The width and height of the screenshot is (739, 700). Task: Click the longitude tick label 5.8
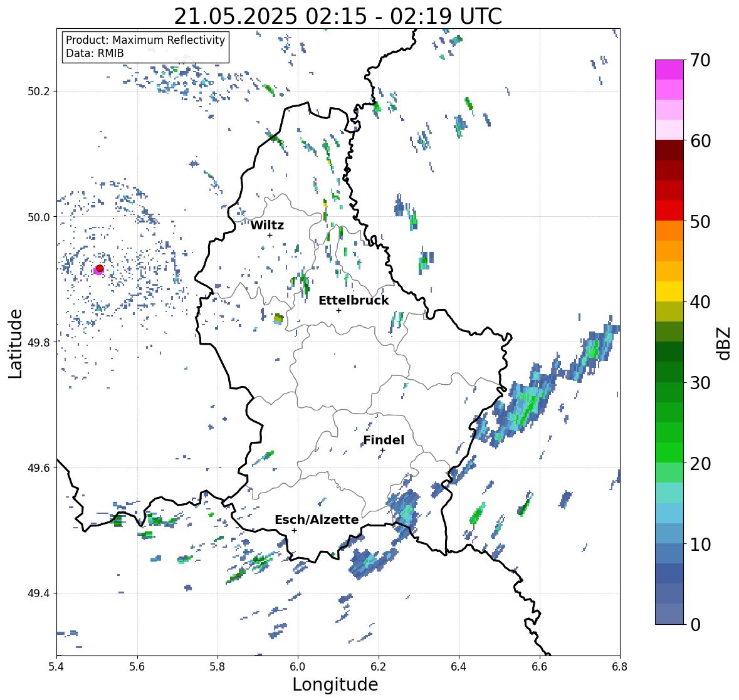tap(218, 667)
